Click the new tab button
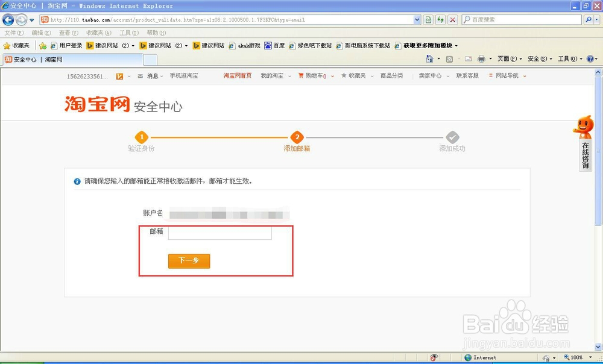Screen dimensions: 603x364 click(x=150, y=60)
